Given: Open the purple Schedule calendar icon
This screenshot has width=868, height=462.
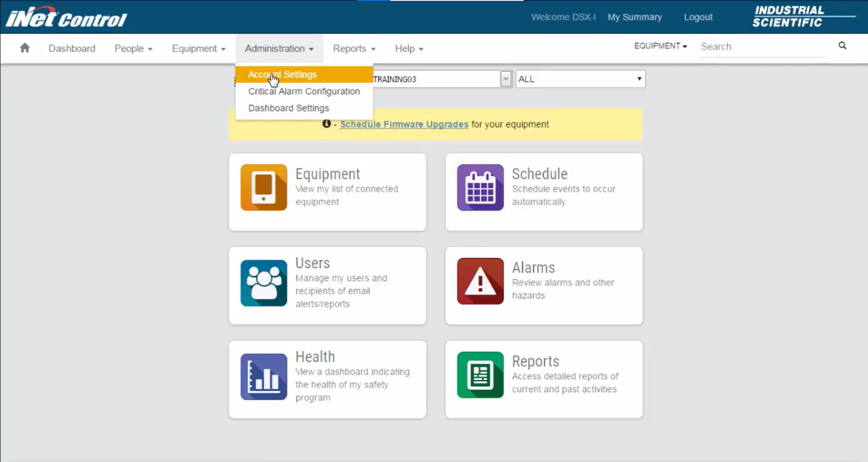Looking at the screenshot, I should pyautogui.click(x=480, y=188).
